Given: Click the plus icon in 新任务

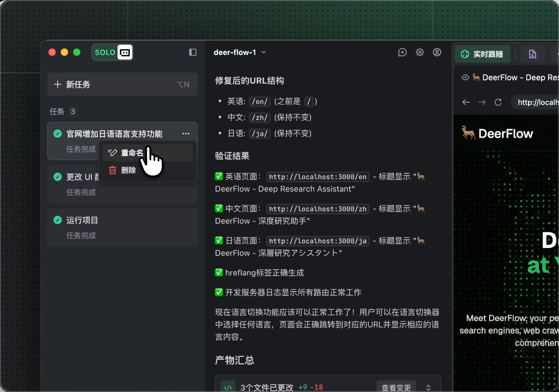Looking at the screenshot, I should (x=57, y=85).
